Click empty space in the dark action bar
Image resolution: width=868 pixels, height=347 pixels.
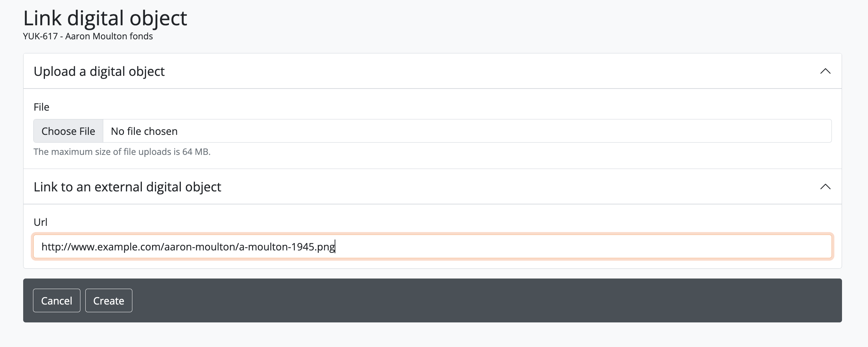(x=456, y=300)
